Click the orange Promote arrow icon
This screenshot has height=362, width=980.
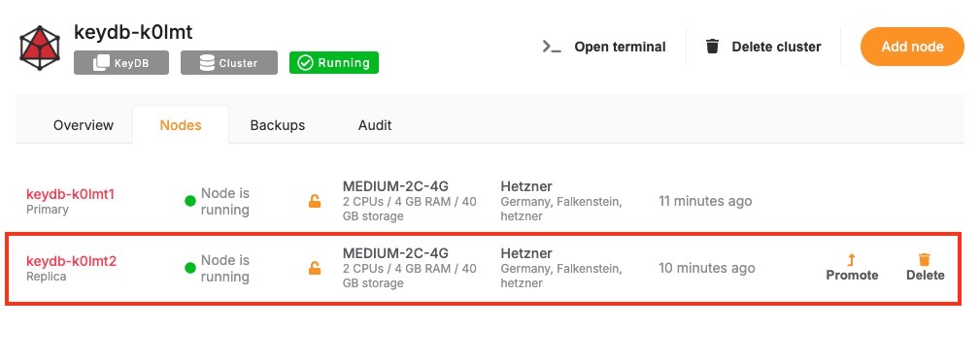851,260
